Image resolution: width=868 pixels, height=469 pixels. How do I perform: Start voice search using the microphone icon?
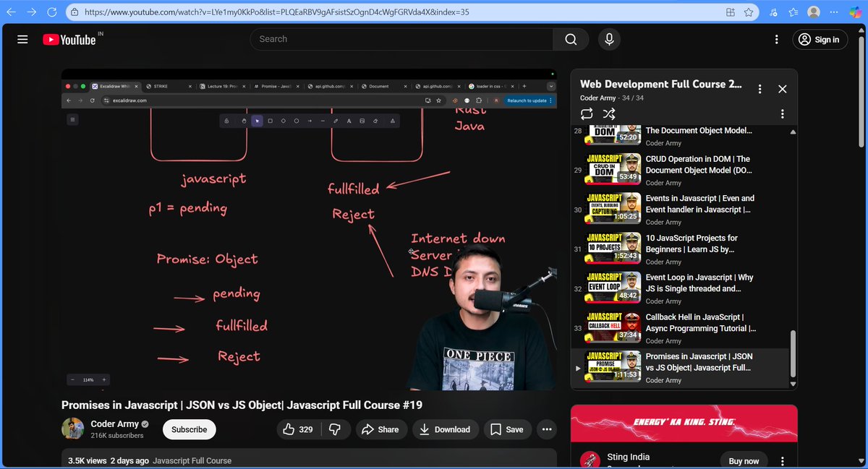(x=609, y=39)
